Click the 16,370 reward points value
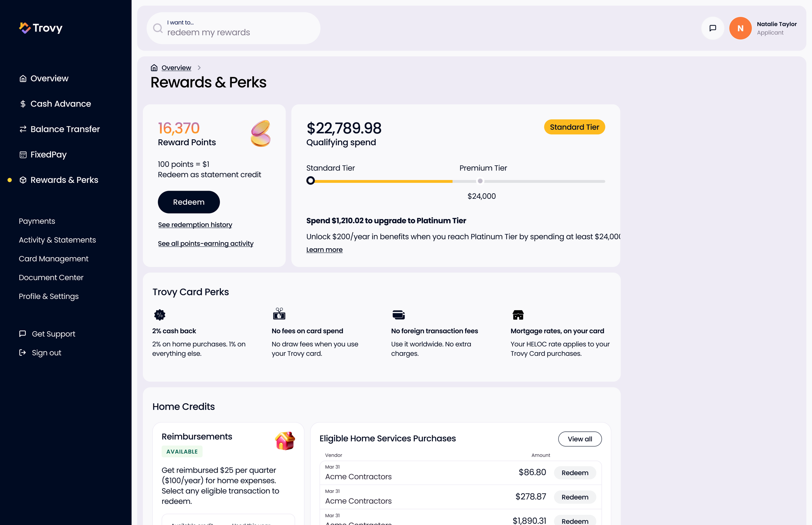The width and height of the screenshot is (812, 525). click(179, 128)
